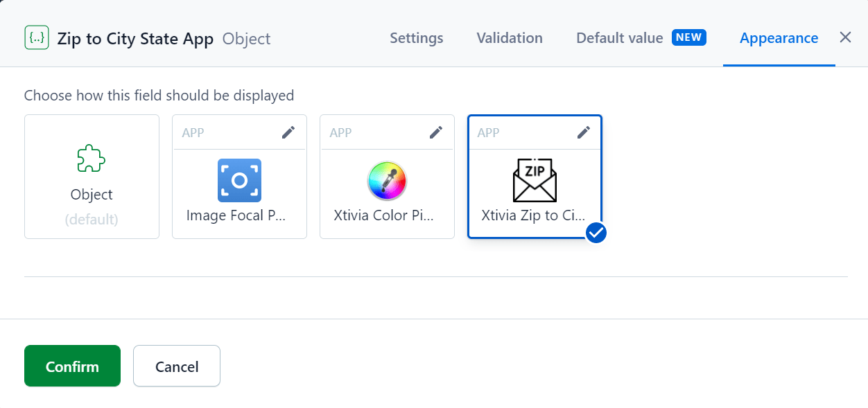Click the color wheel on the Xtivia Color Picker card

[387, 180]
